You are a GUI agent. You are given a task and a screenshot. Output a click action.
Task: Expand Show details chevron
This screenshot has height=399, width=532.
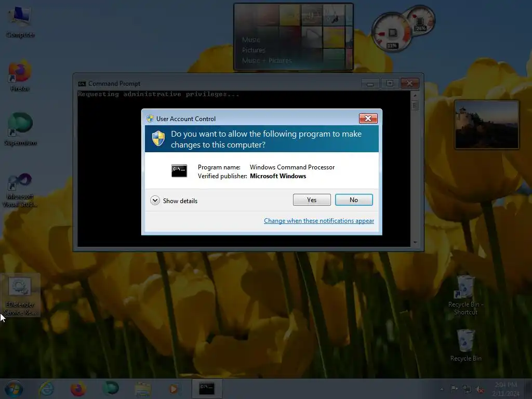155,201
